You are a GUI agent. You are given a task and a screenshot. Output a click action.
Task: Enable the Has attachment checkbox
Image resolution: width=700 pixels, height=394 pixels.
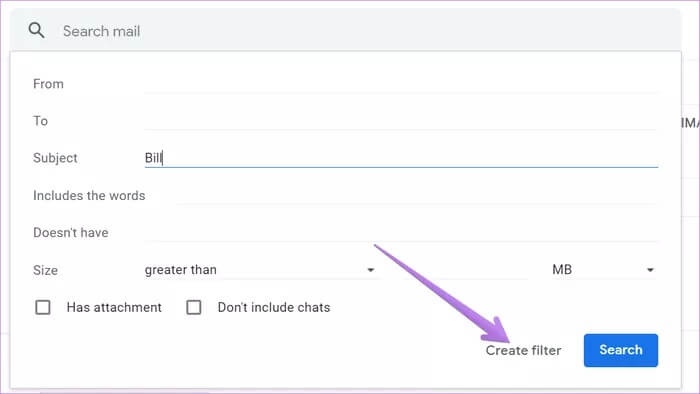pyautogui.click(x=43, y=307)
